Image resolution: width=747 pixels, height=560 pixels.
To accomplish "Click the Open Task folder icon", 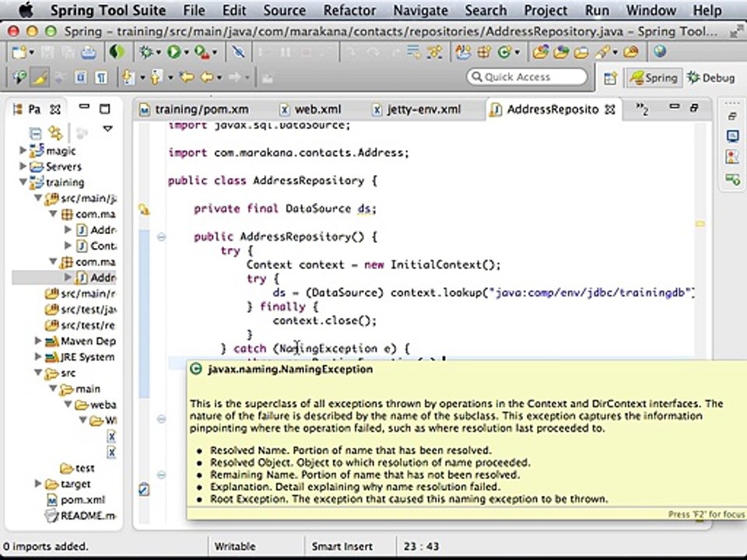I will [x=581, y=52].
